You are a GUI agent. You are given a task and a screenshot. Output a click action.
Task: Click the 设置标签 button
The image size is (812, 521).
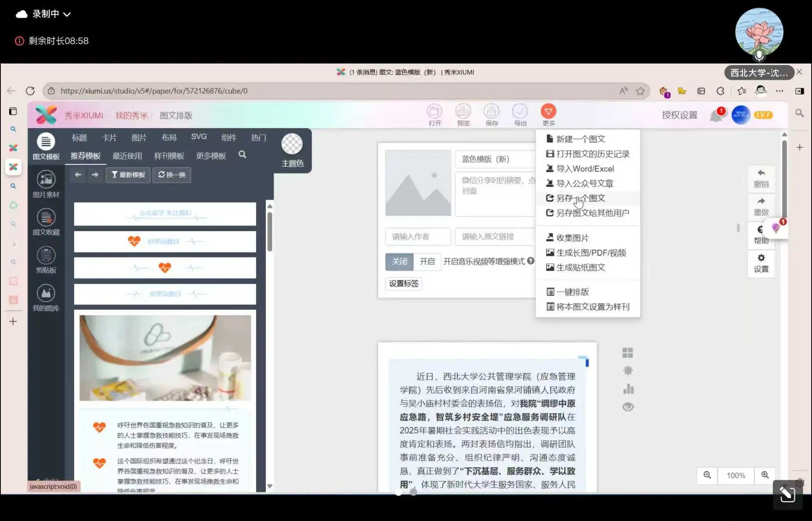tap(403, 284)
